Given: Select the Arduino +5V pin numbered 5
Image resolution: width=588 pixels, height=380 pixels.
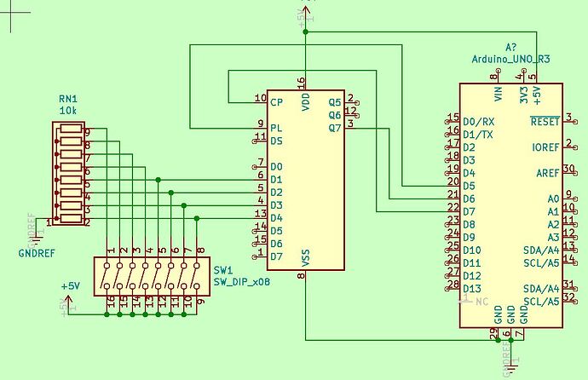Looking at the screenshot, I should tap(537, 95).
